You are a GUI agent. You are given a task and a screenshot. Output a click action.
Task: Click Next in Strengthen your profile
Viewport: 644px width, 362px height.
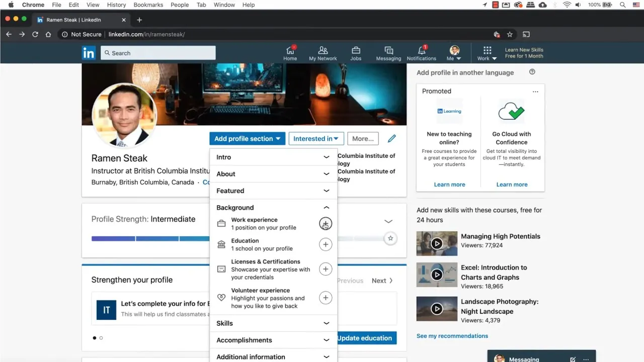pos(382,281)
